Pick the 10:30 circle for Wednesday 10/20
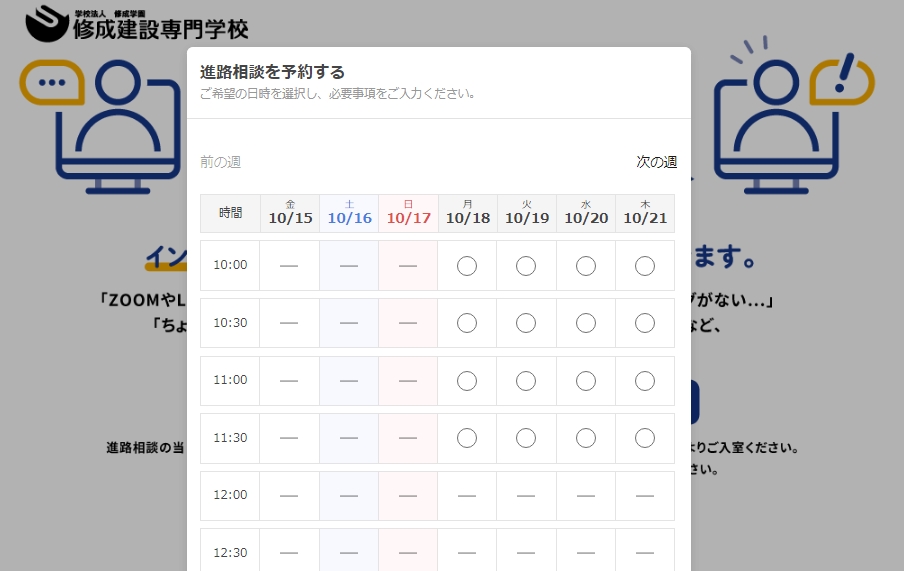904x571 pixels. pos(586,323)
